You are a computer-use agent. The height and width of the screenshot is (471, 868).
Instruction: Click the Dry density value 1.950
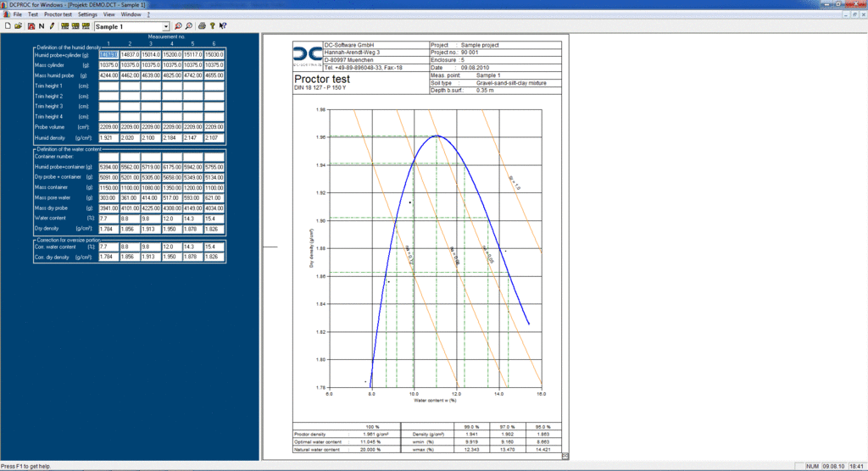point(171,229)
